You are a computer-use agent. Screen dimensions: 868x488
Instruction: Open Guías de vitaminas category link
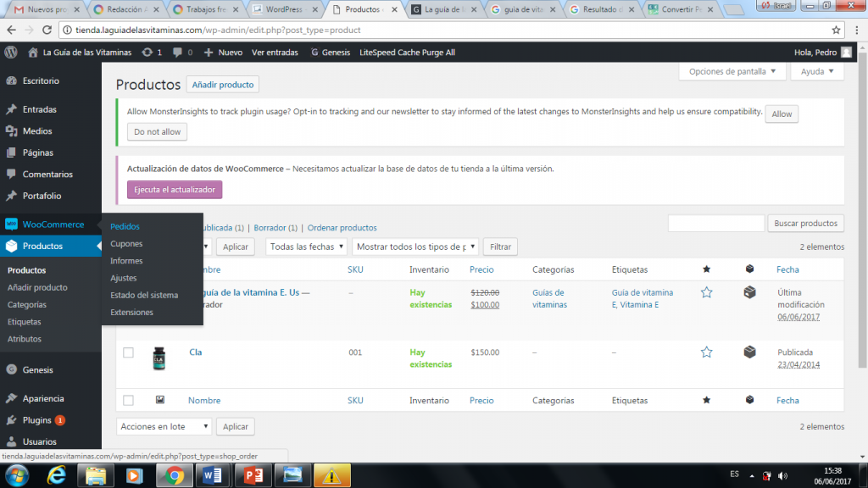pyautogui.click(x=549, y=299)
